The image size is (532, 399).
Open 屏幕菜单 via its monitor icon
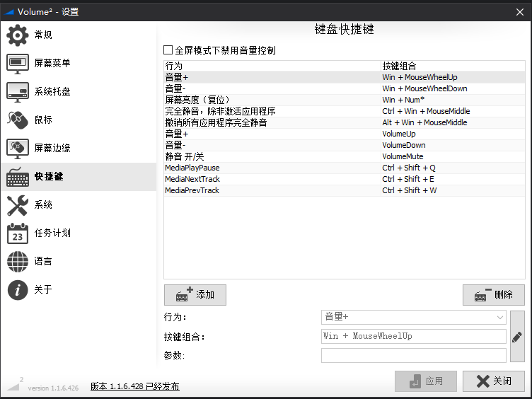click(x=18, y=63)
